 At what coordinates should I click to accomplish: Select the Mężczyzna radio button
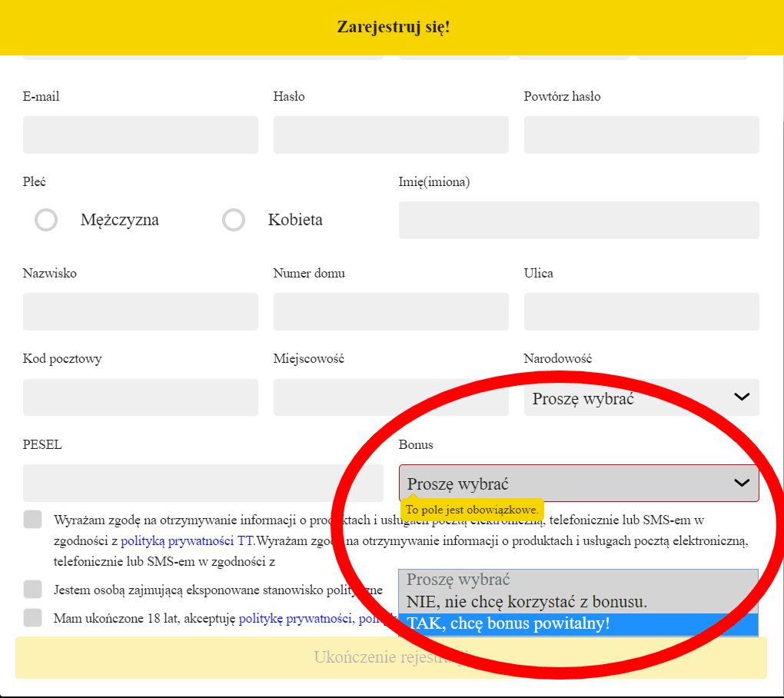[46, 220]
